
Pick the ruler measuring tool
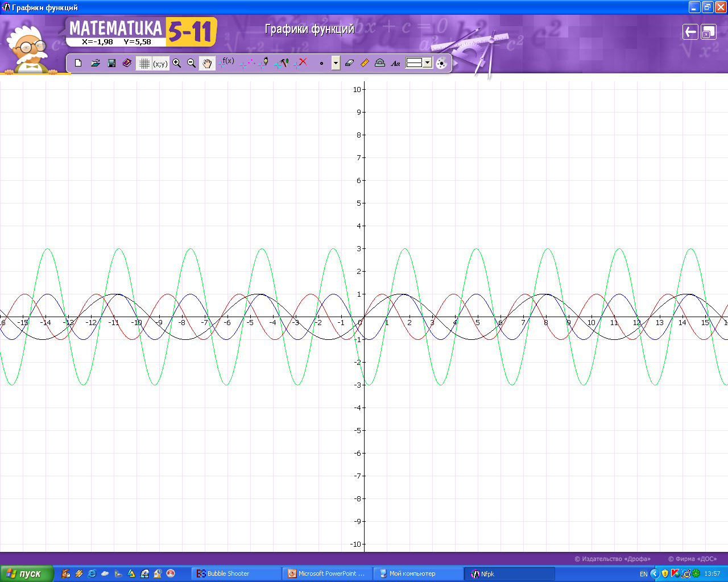pos(365,63)
